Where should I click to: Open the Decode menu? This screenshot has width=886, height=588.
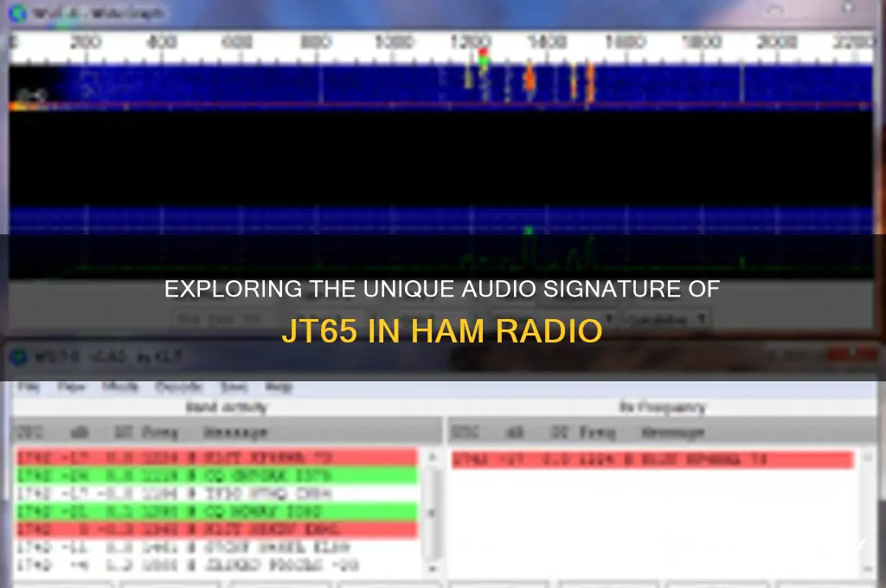[x=178, y=387]
